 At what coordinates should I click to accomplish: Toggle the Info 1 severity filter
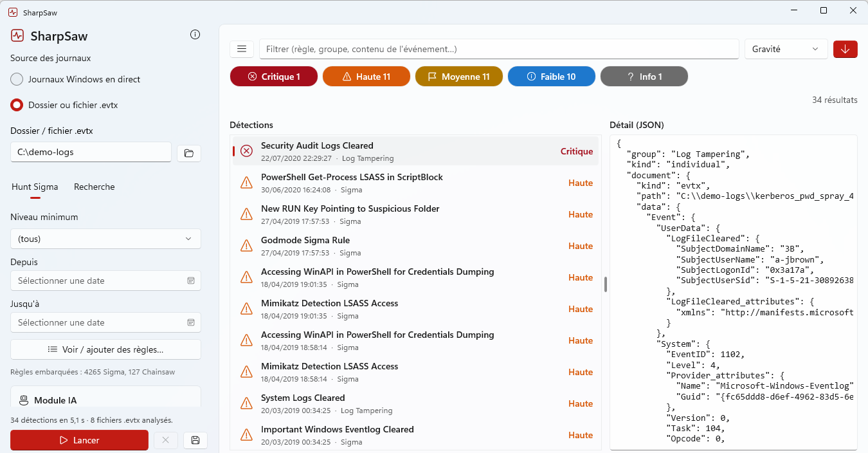coord(644,77)
